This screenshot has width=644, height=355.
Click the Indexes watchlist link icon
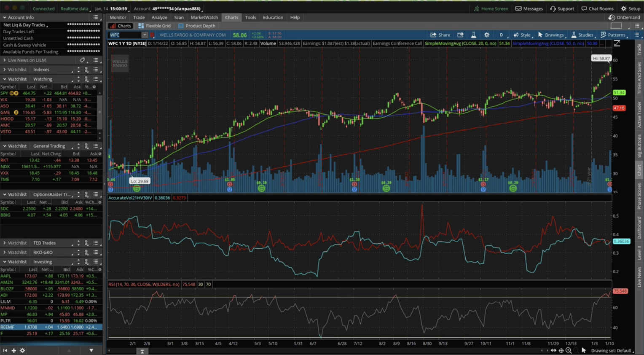coord(86,70)
